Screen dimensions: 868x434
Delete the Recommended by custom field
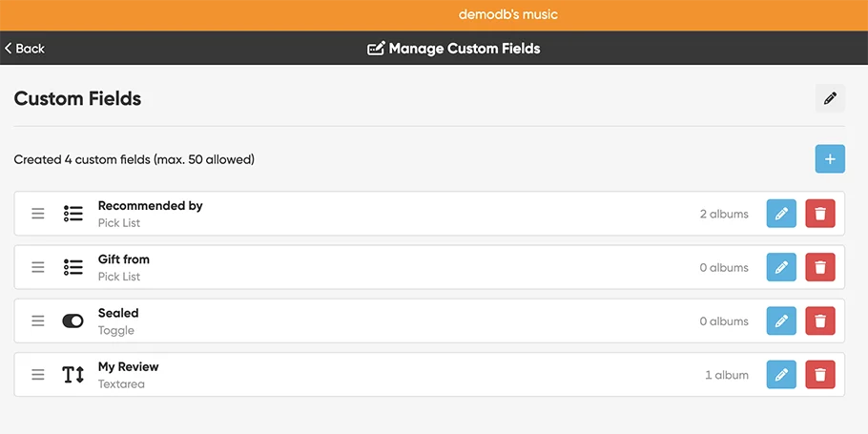(x=819, y=214)
